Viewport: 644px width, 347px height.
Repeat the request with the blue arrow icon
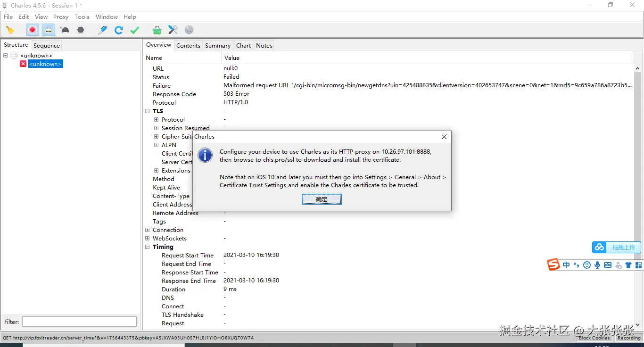coord(119,30)
